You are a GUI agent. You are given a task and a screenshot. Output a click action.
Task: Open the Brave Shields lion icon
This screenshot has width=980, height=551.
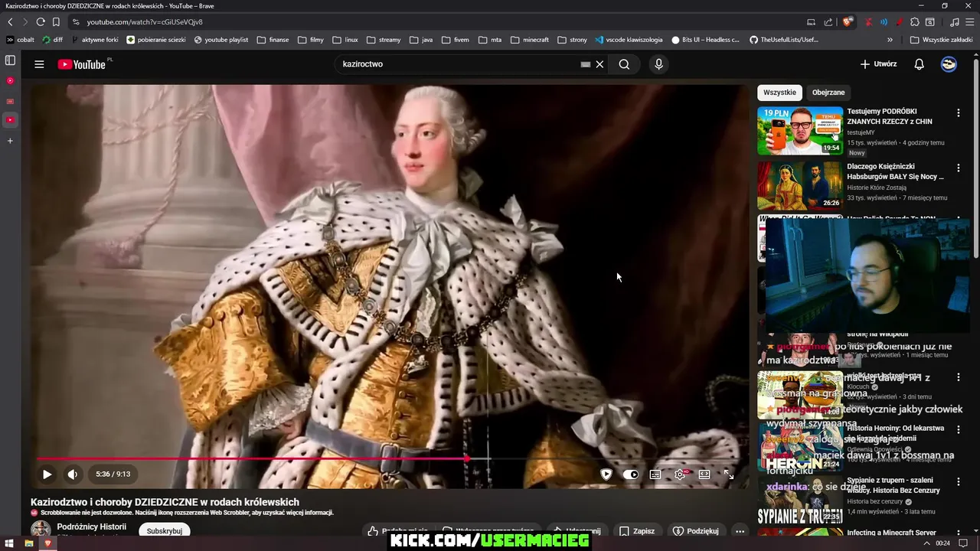tap(847, 22)
